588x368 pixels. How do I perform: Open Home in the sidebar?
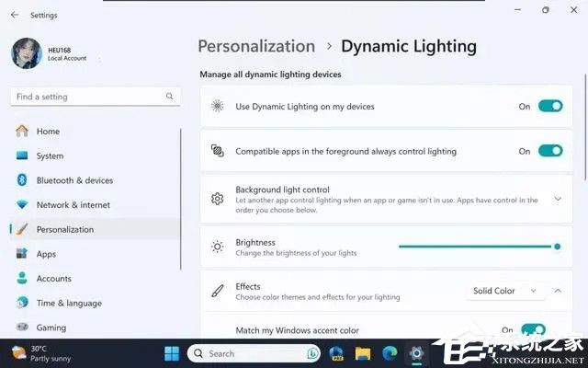tap(96, 132)
